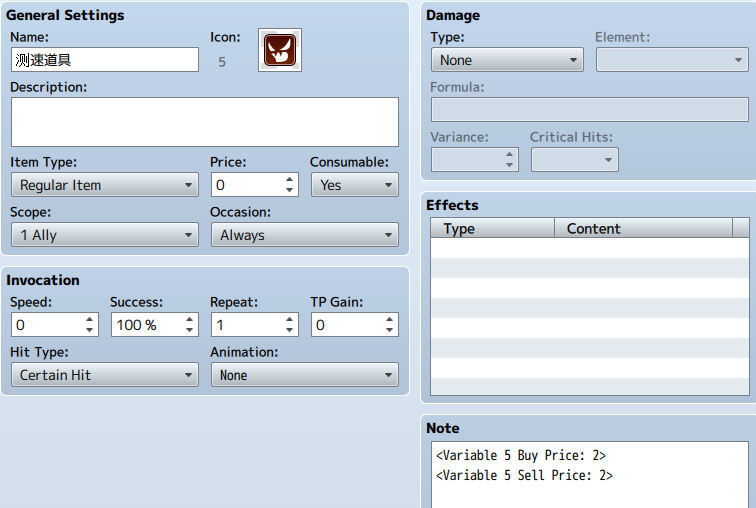Open the Occasion dropdown showing Always
Image resolution: width=756 pixels, height=508 pixels.
305,235
